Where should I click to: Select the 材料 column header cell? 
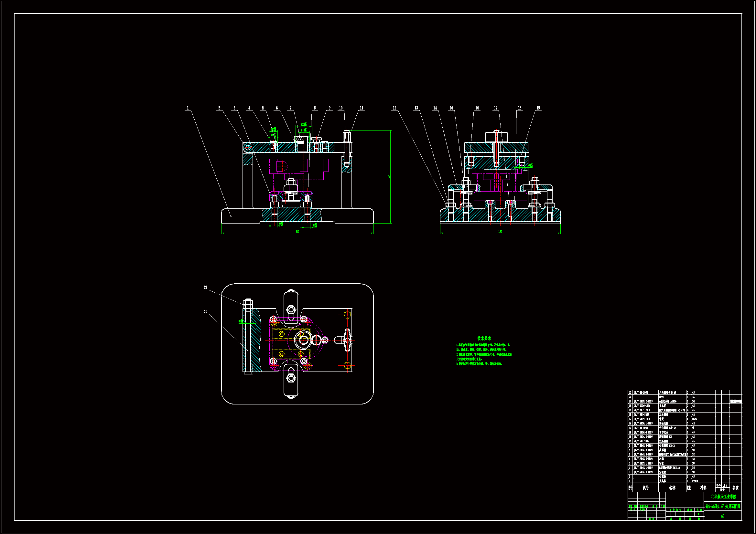(703, 487)
